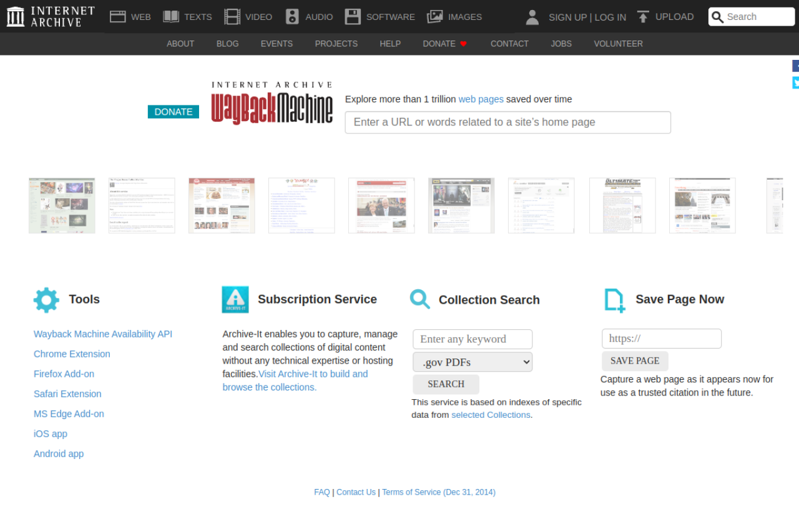Select Jobs in the navigation bar
The height and width of the screenshot is (532, 799).
click(x=561, y=44)
